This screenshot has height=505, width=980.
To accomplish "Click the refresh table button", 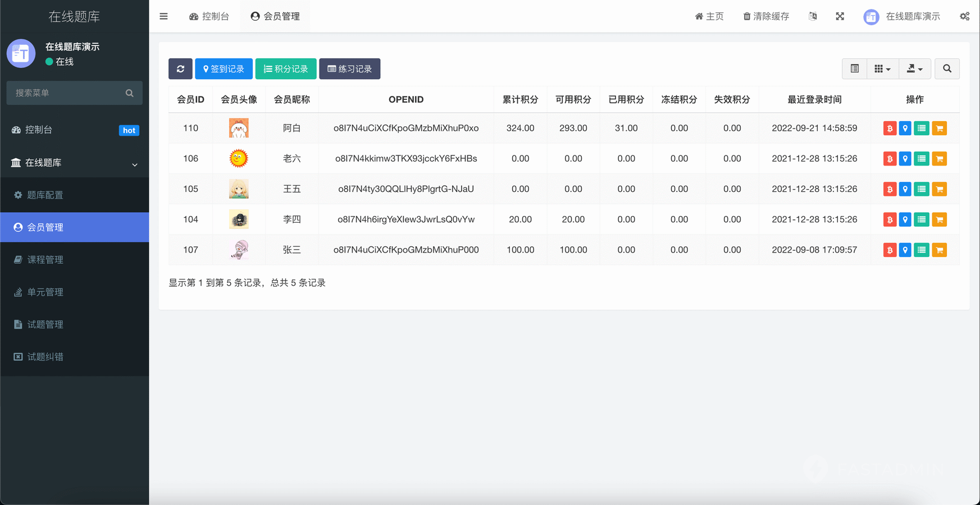I will coord(180,69).
